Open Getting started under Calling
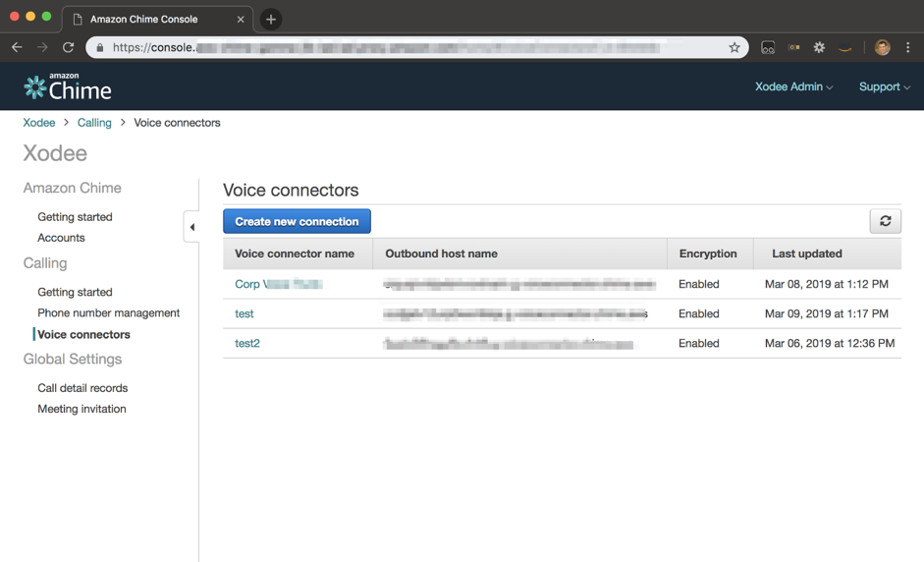 [75, 292]
